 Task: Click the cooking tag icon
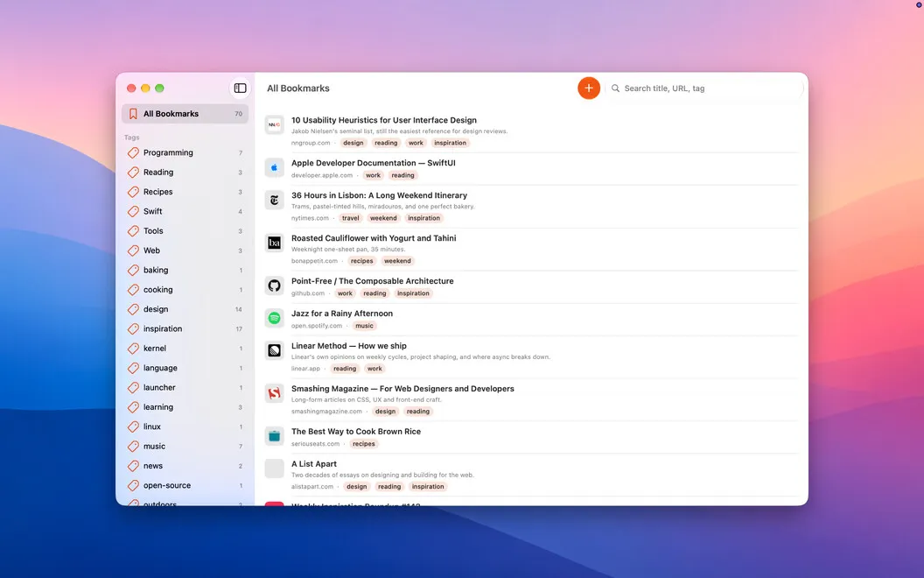pos(133,290)
